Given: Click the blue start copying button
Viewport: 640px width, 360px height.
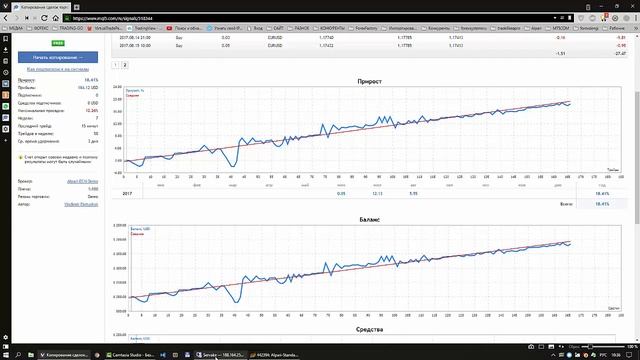Looking at the screenshot, I should [x=58, y=57].
